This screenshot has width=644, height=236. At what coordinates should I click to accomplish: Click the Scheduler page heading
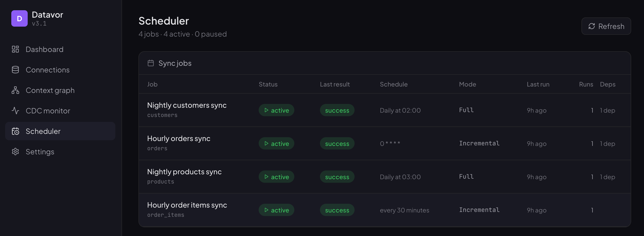(x=164, y=21)
